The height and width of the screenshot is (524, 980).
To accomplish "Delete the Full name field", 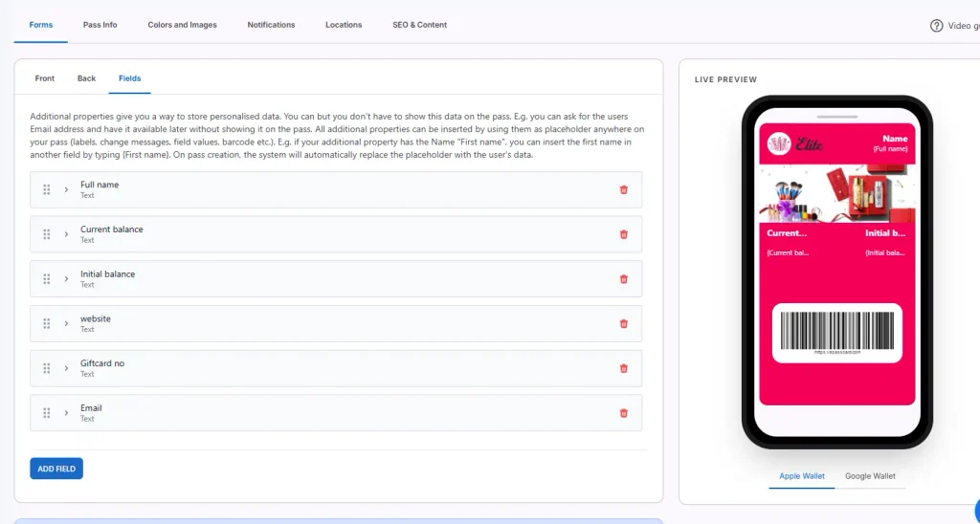I will pos(623,190).
